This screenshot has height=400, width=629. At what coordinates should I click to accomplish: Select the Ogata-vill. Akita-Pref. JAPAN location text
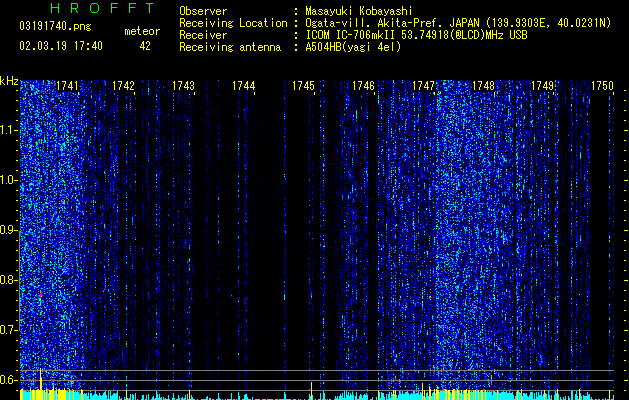click(458, 23)
